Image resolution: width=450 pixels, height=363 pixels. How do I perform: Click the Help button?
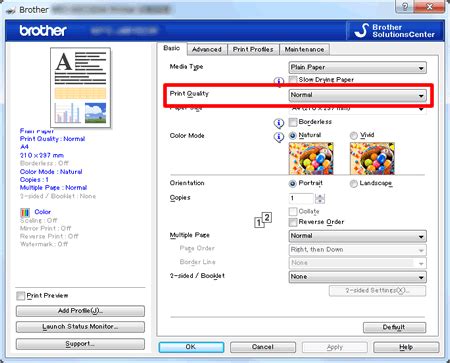(x=406, y=347)
